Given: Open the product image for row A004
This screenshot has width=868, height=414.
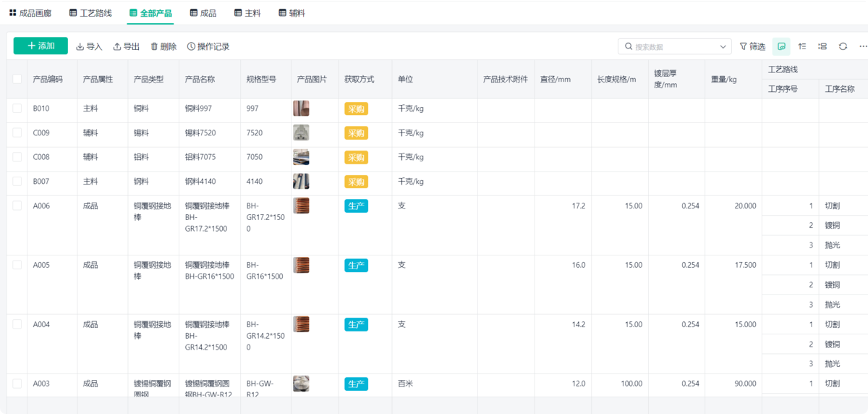Looking at the screenshot, I should [301, 324].
